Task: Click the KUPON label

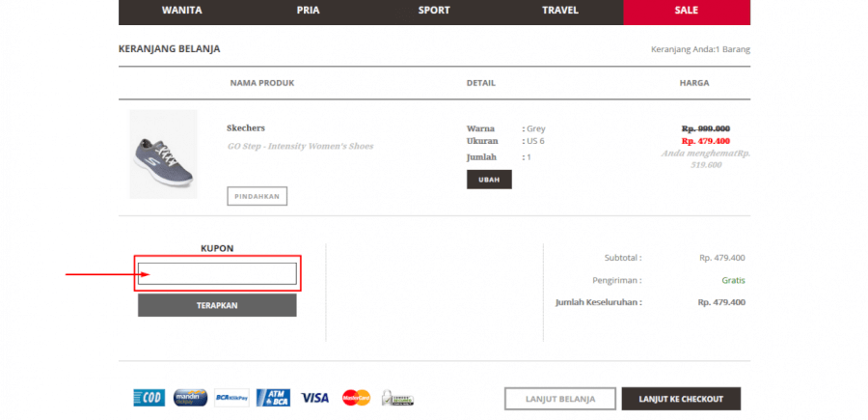Action: pyautogui.click(x=217, y=248)
